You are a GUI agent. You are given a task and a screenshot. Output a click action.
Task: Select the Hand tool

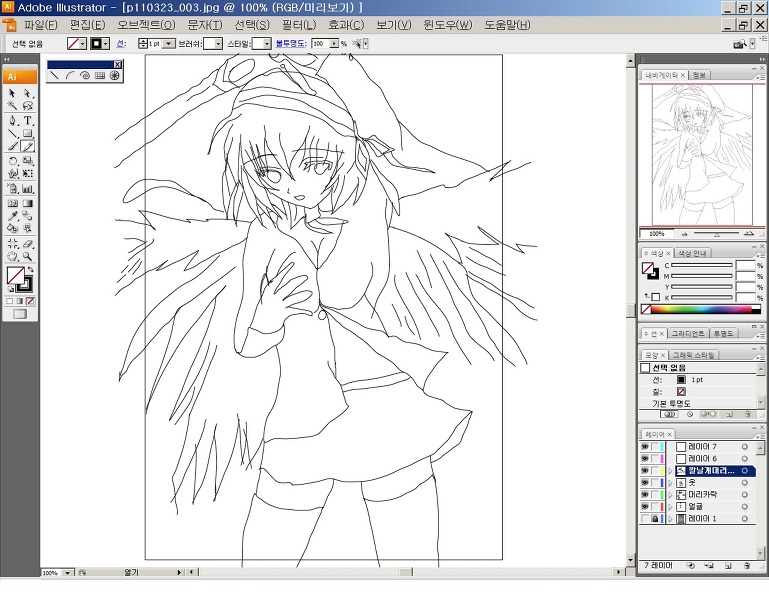[x=12, y=256]
